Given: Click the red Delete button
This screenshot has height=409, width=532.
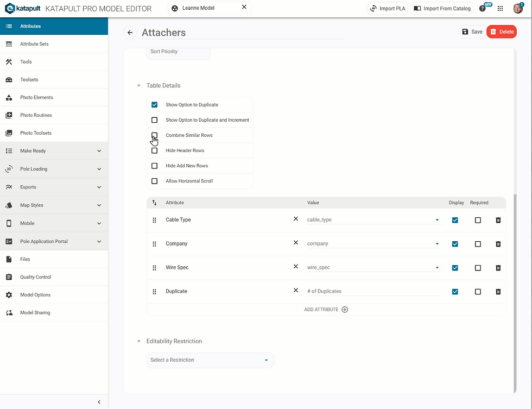Looking at the screenshot, I should point(502,32).
